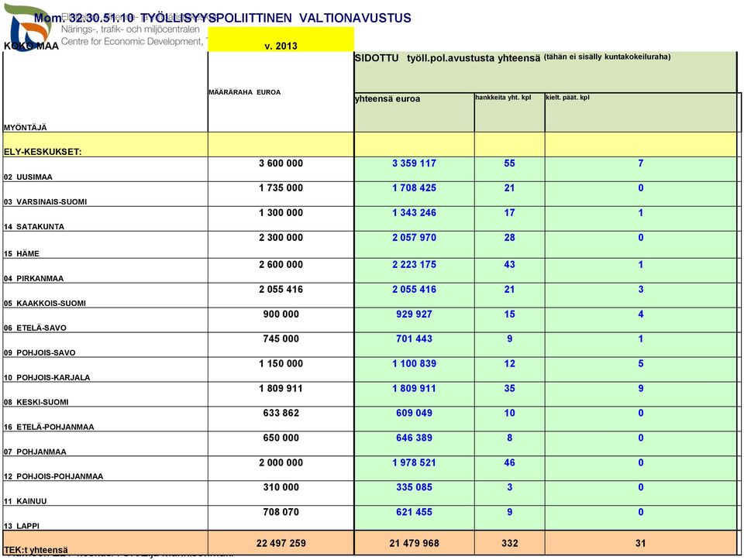Select the yellow v. 2013 cell
Image resolution: width=744 pixels, height=560 pixels.
(x=281, y=40)
